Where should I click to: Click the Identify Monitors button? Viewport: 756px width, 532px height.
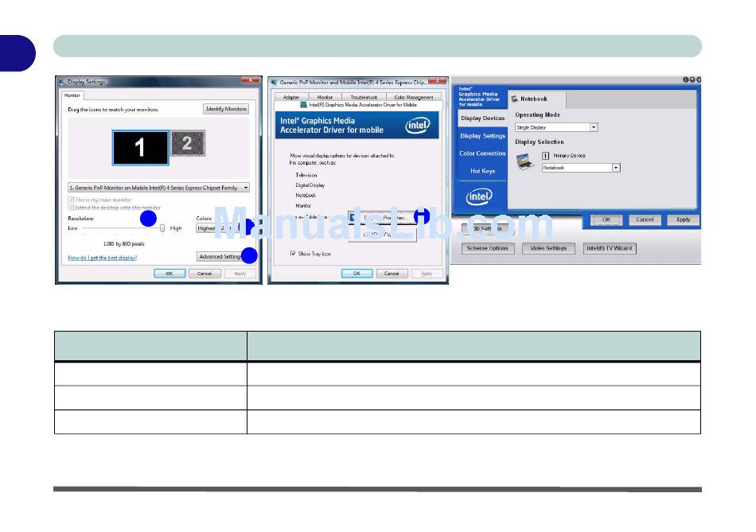(x=226, y=109)
